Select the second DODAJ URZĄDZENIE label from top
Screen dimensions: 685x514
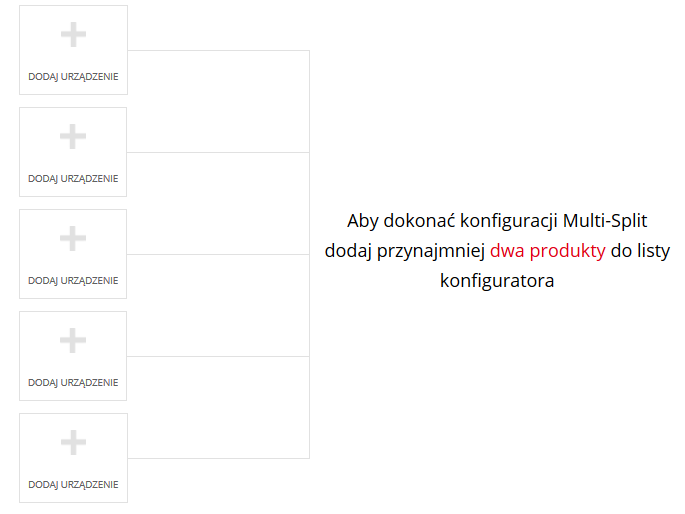(x=73, y=179)
